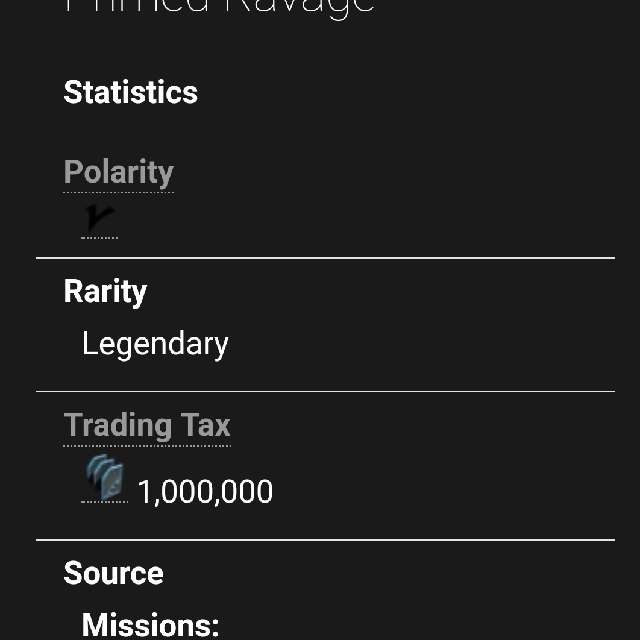Screen dimensions: 640x640
Task: Select the Legendary rarity value
Action: (x=155, y=344)
